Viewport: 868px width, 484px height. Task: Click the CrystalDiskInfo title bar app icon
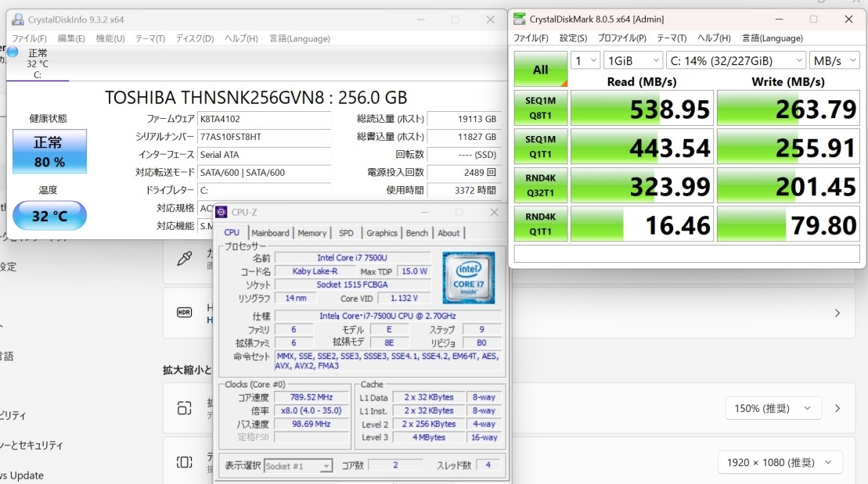(x=17, y=20)
